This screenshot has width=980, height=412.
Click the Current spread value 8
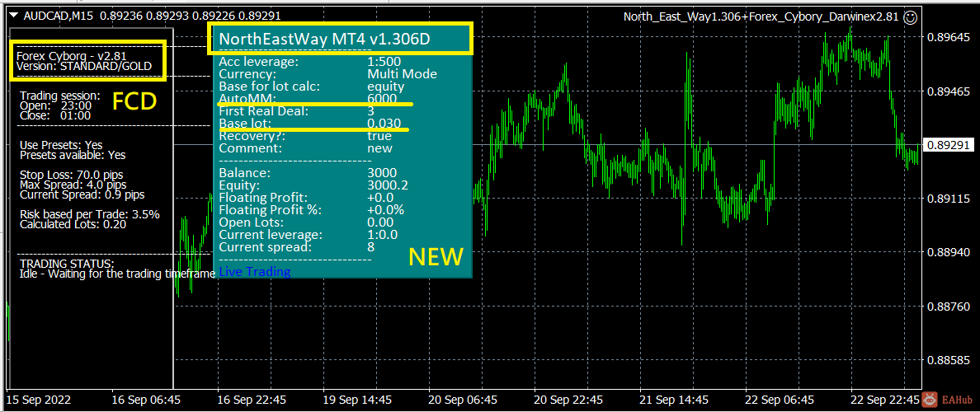coord(370,247)
